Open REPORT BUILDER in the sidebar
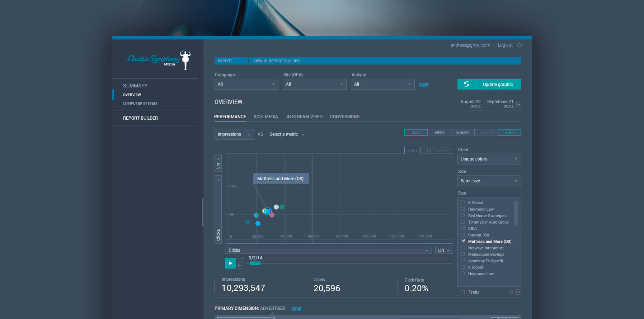The width and height of the screenshot is (644, 319). tap(140, 118)
